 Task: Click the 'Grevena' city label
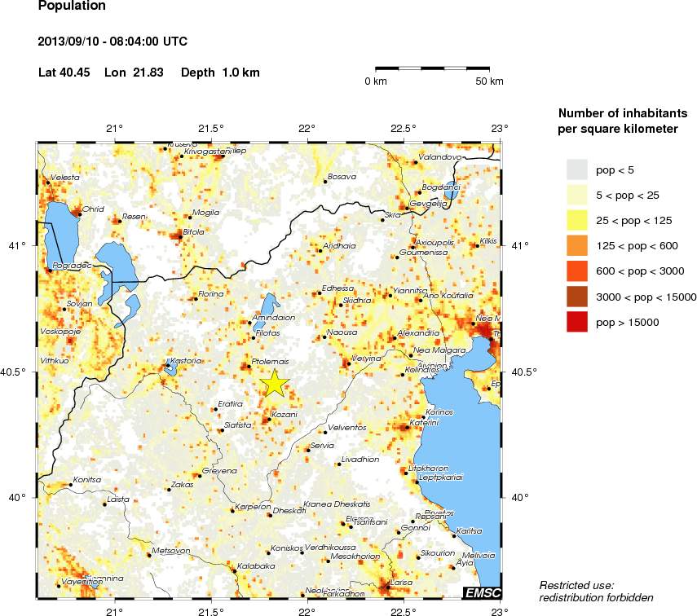[219, 471]
